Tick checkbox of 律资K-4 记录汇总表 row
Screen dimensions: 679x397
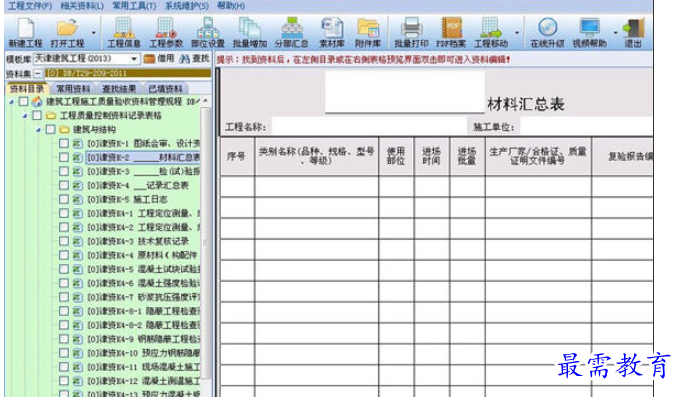point(64,185)
